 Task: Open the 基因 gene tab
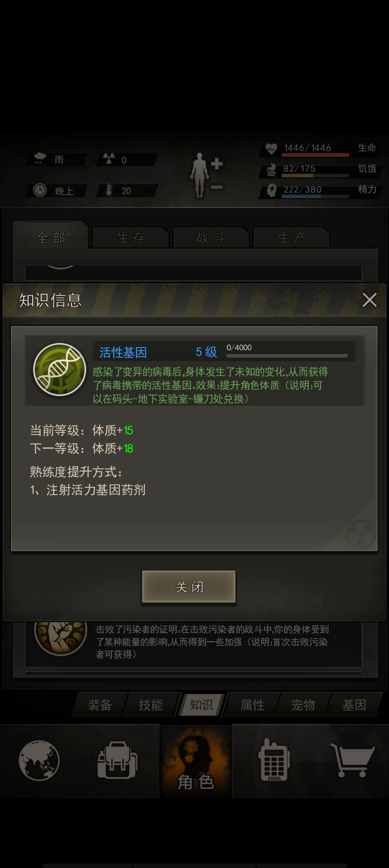(x=354, y=705)
